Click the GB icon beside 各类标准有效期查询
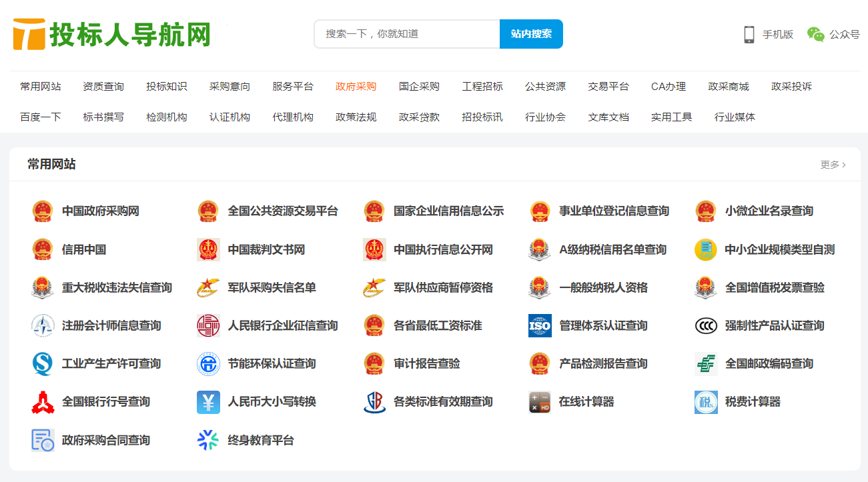868x482 pixels. pos(374,402)
